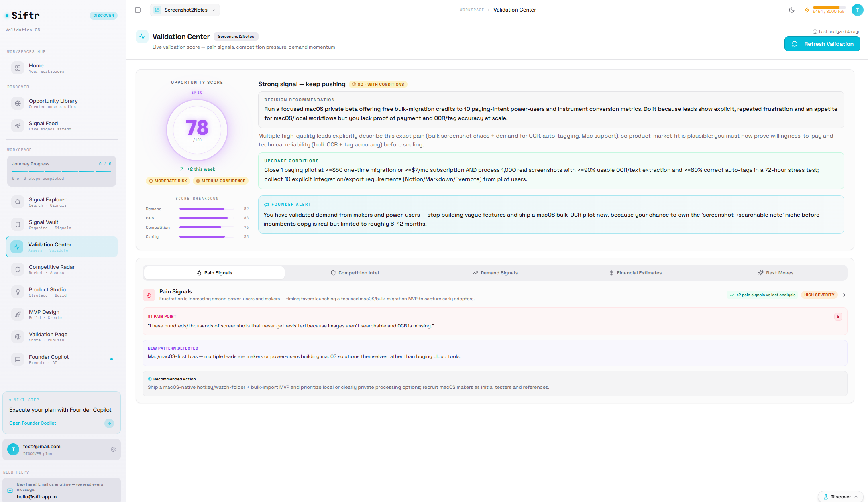The width and height of the screenshot is (868, 502).
Task: Open Product Studio lightbulb icon
Action: (x=18, y=292)
